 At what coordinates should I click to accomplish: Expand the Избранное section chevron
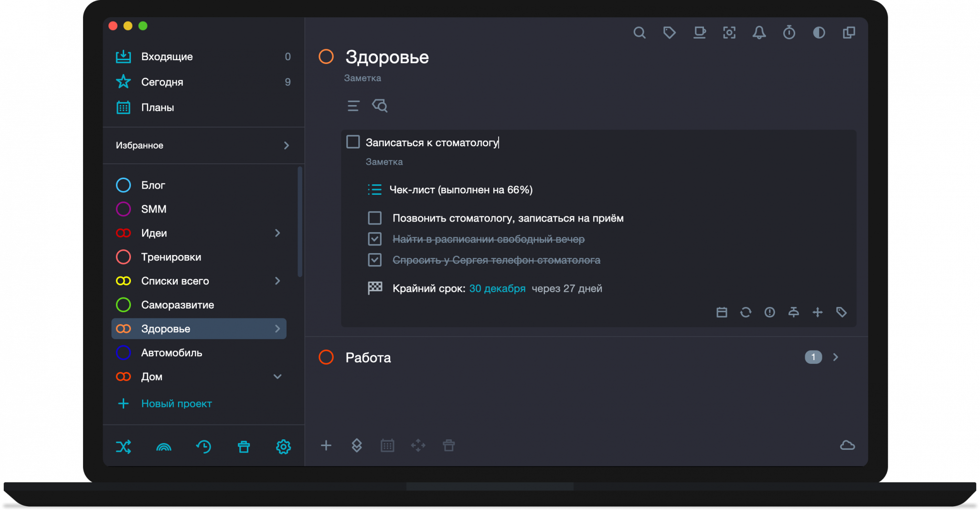pyautogui.click(x=287, y=145)
